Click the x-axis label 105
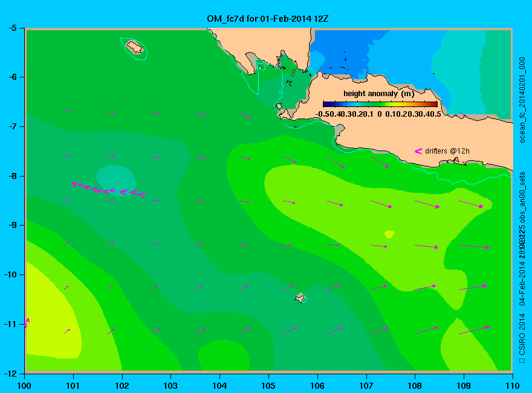The width and height of the screenshot is (532, 393). point(268,386)
